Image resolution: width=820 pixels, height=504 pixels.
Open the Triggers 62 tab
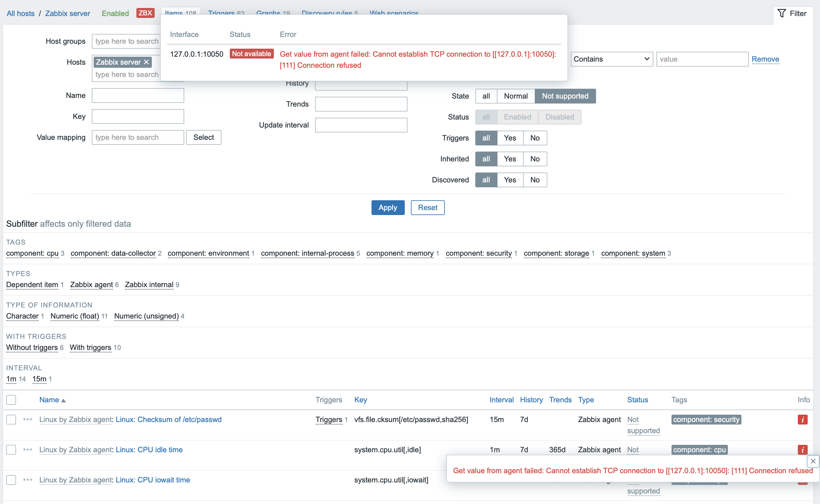[226, 13]
